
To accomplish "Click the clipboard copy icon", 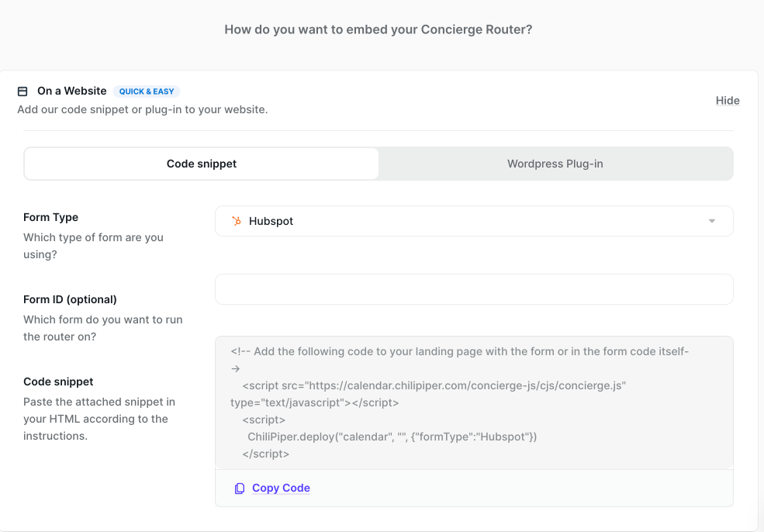I will click(x=239, y=488).
